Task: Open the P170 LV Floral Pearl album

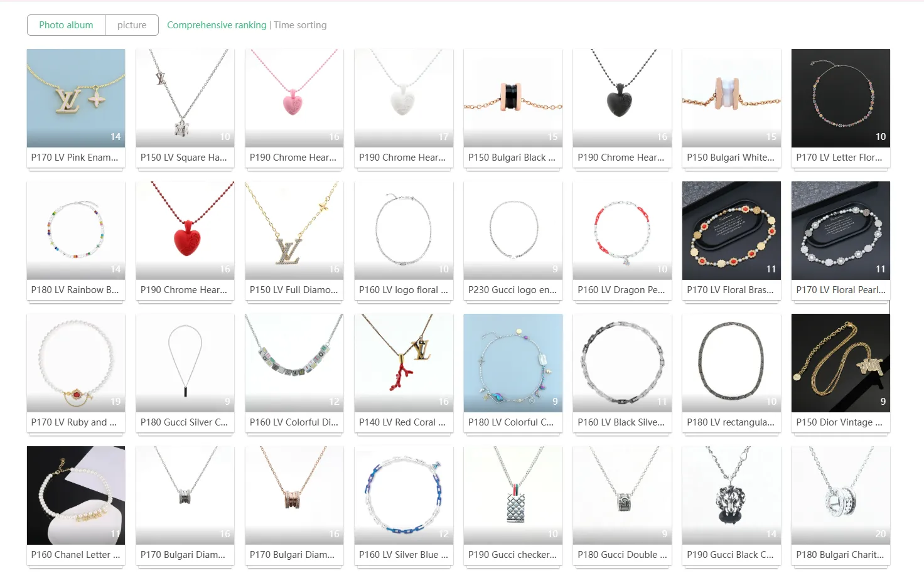Action: [x=841, y=231]
